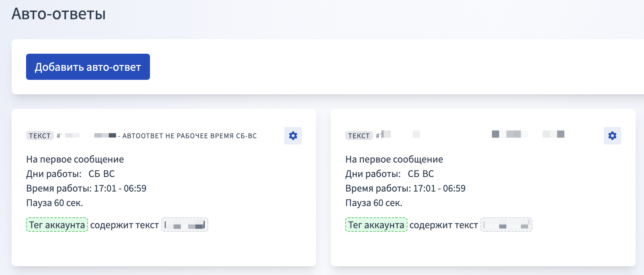Open settings gear of the left auto-reply card
644x275 pixels.
(293, 136)
